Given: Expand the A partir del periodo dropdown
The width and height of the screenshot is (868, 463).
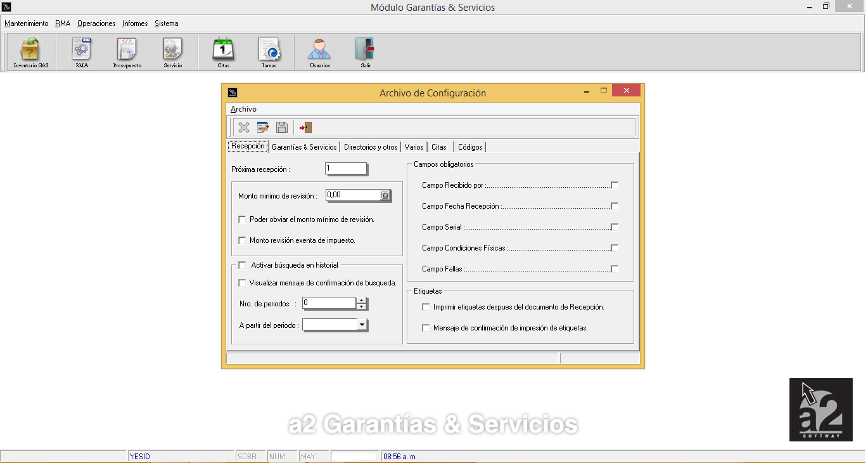Looking at the screenshot, I should click(x=362, y=325).
